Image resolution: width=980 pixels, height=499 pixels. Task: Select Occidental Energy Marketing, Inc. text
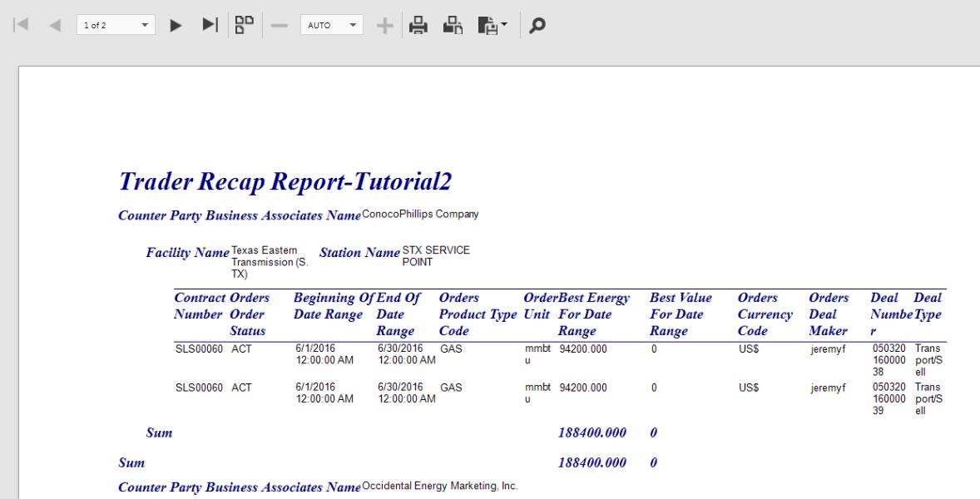click(x=439, y=486)
